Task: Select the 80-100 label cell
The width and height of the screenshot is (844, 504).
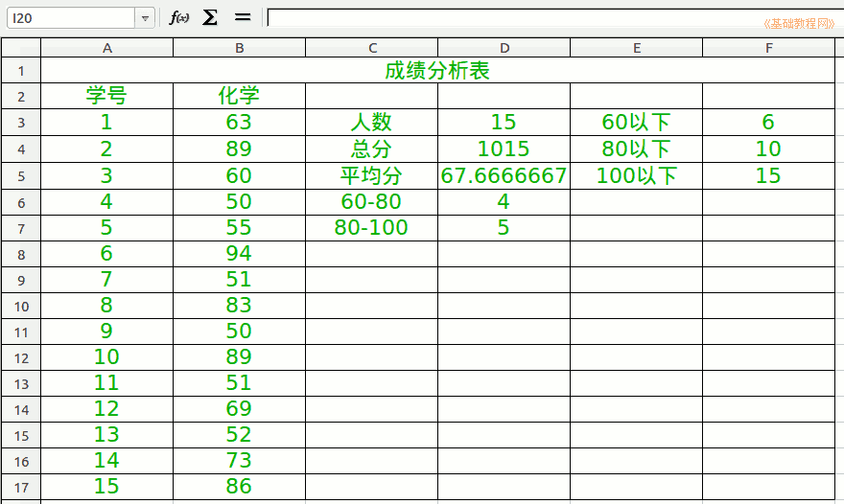Action: click(372, 228)
